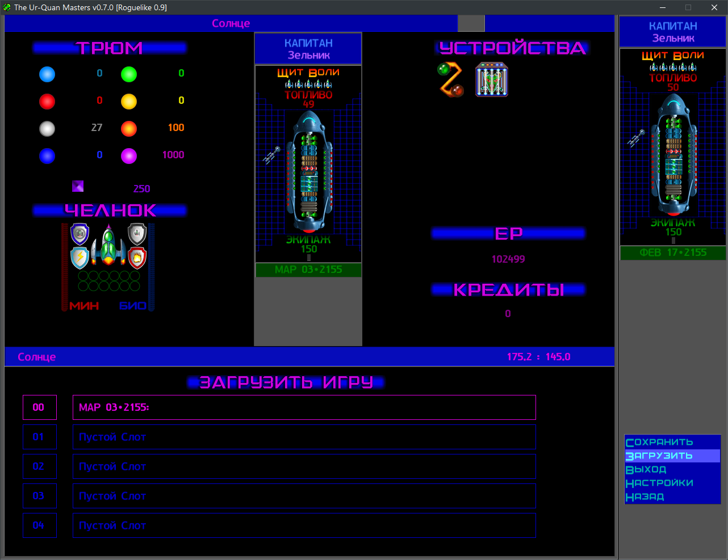Click the red mineral orb in cargo

[47, 102]
